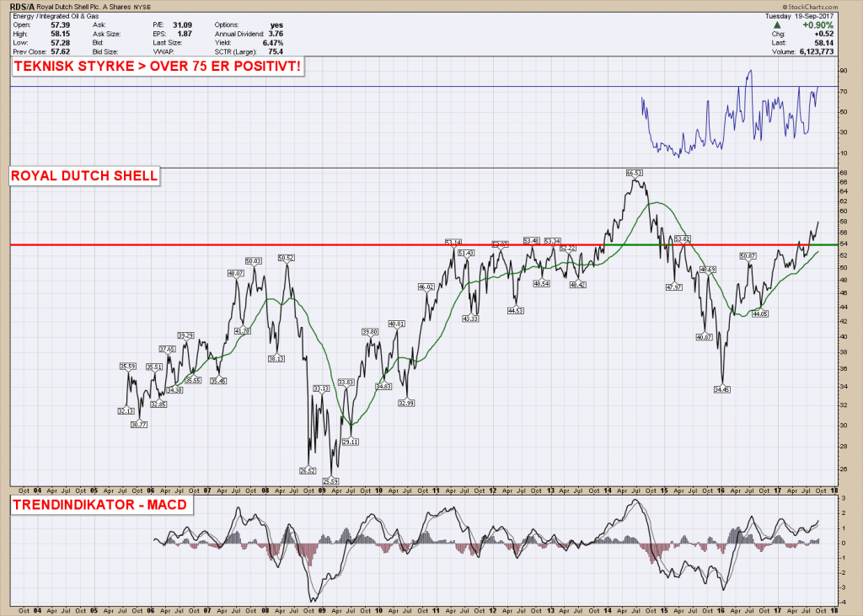Click the 30.77 price label
Viewport: 863px width, 616px height.
tap(139, 425)
